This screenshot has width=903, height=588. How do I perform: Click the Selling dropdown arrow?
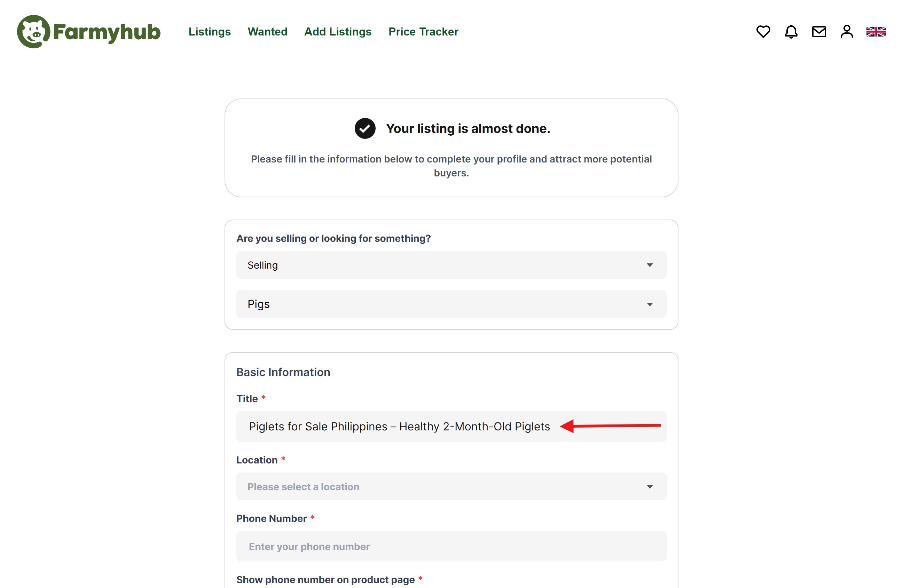pyautogui.click(x=650, y=265)
